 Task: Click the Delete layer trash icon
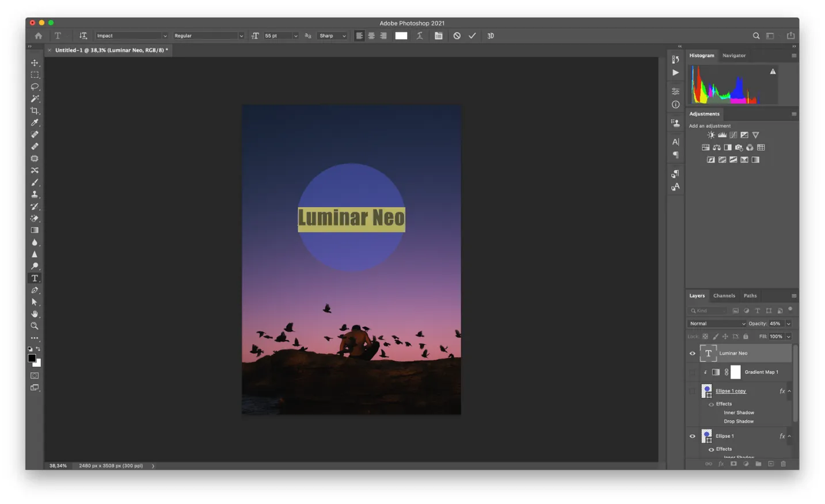point(784,464)
